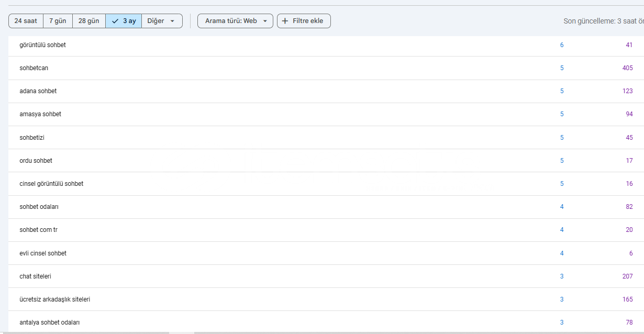
Task: Click the checkmark icon on 3 ay
Action: pyautogui.click(x=115, y=21)
